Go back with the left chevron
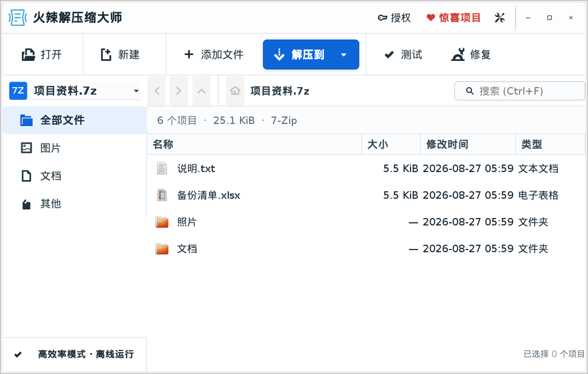 click(157, 91)
